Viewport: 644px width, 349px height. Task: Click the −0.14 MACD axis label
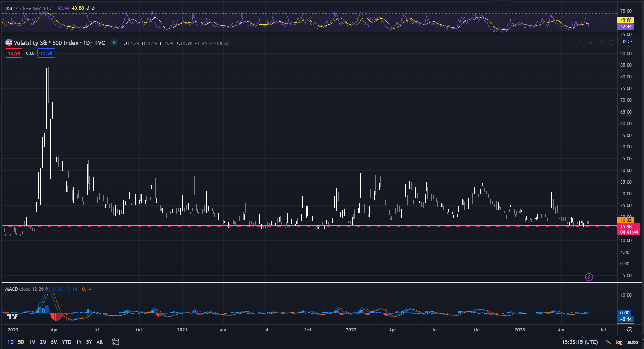pos(625,319)
